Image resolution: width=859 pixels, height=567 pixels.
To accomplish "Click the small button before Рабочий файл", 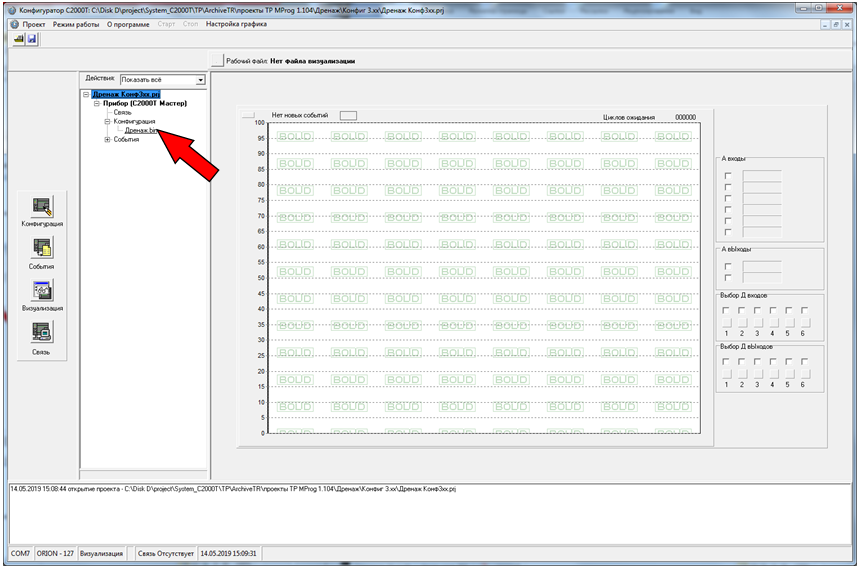I will pyautogui.click(x=217, y=60).
